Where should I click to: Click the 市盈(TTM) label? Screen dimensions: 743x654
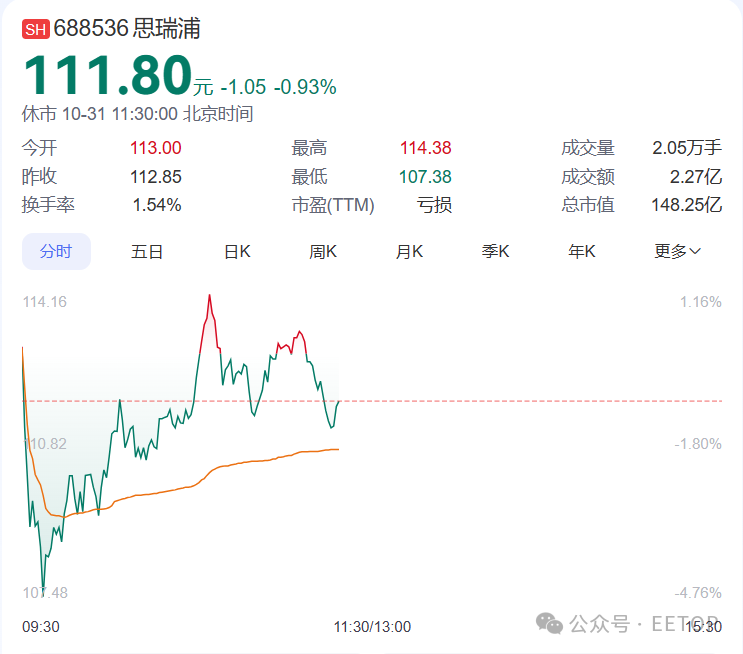pyautogui.click(x=333, y=205)
